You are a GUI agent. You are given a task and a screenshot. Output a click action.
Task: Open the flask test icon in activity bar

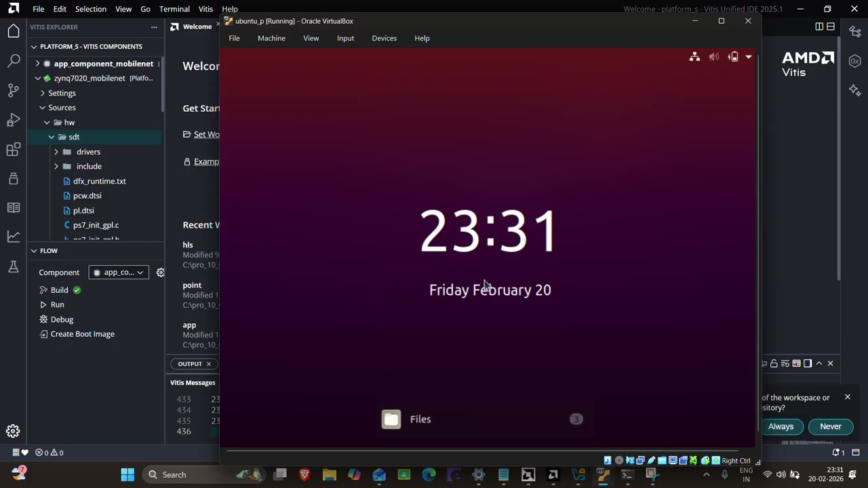(x=13, y=266)
